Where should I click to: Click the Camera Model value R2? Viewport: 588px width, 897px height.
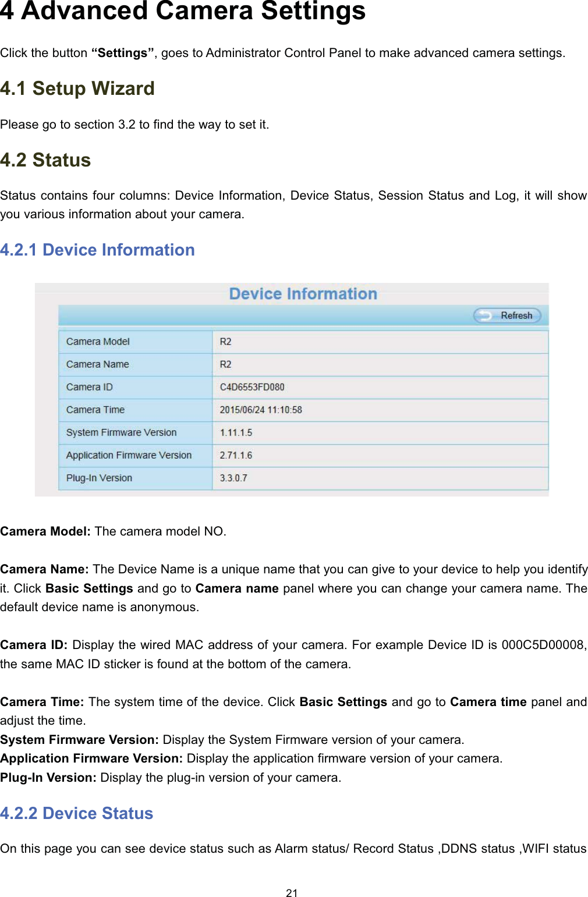coord(225,342)
